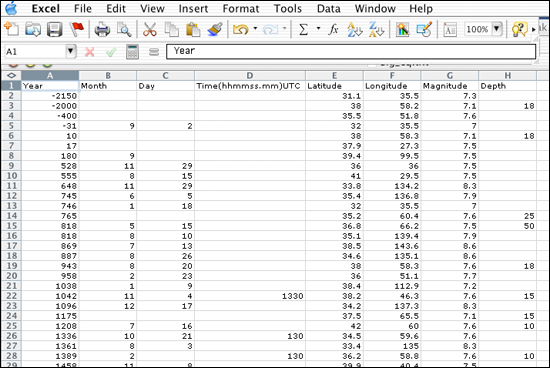Open the Window menu
Viewport: 550px width, 368px height.
pyautogui.click(x=375, y=8)
